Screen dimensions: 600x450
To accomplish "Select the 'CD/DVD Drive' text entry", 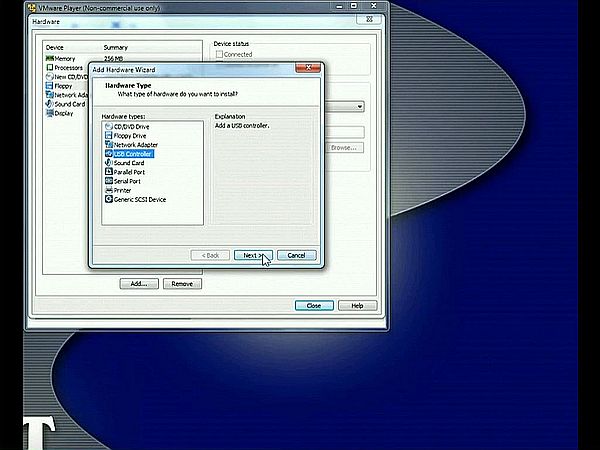I will (x=131, y=127).
